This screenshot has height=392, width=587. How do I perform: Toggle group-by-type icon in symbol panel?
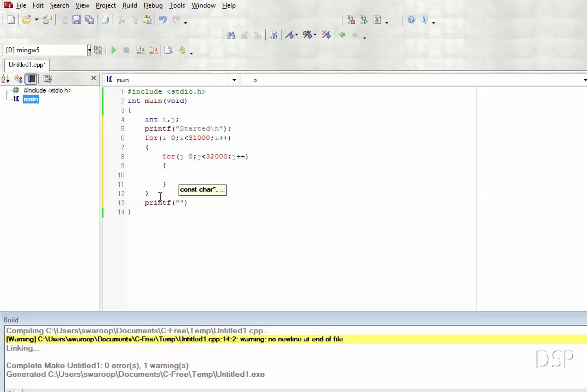pyautogui.click(x=18, y=79)
